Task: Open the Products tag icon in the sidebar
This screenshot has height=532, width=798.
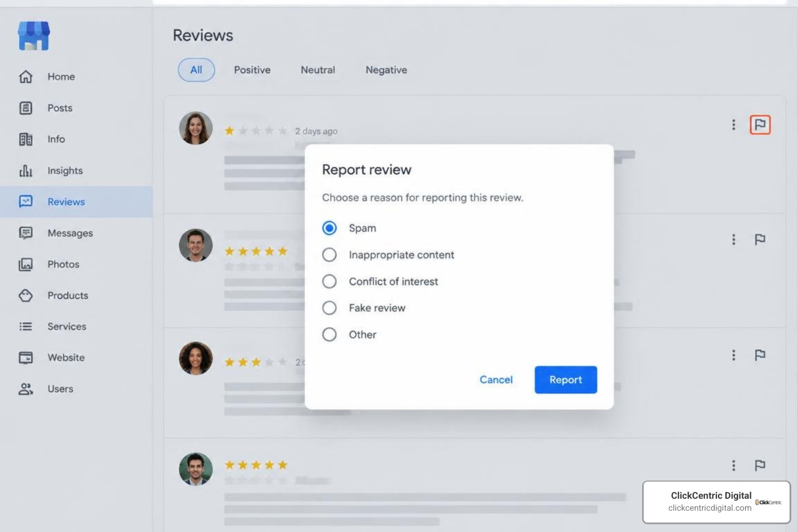Action: (25, 296)
